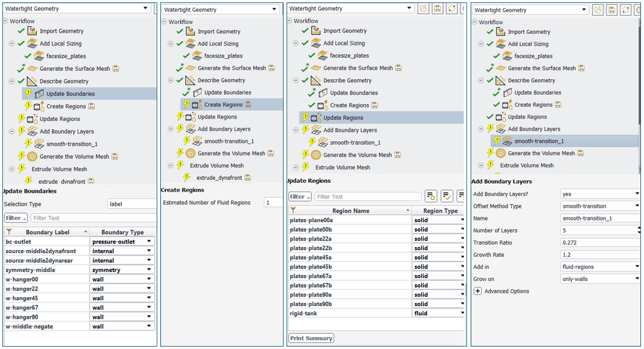Click the reset workflow icon in Update Regions panel
Viewport: 644px width, 349px height.
(x=452, y=8)
